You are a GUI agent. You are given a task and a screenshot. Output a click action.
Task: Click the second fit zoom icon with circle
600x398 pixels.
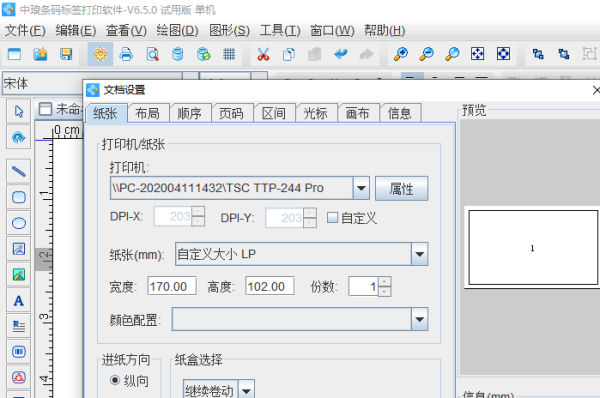[503, 54]
